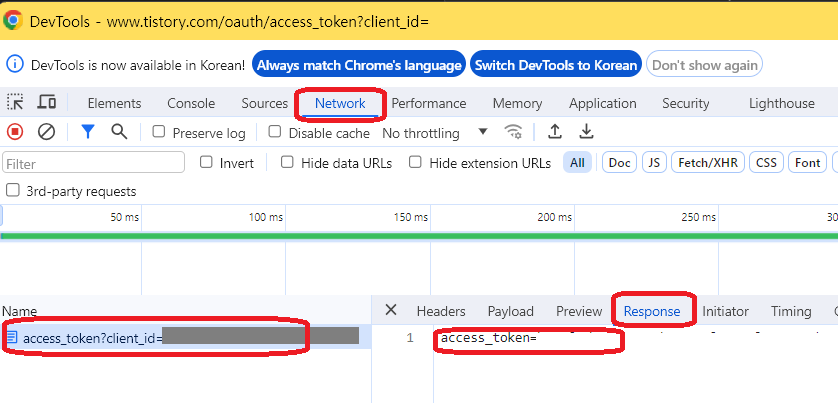Viewport: 838px width, 403px height.
Task: Open the Response tab of the request
Action: click(652, 311)
